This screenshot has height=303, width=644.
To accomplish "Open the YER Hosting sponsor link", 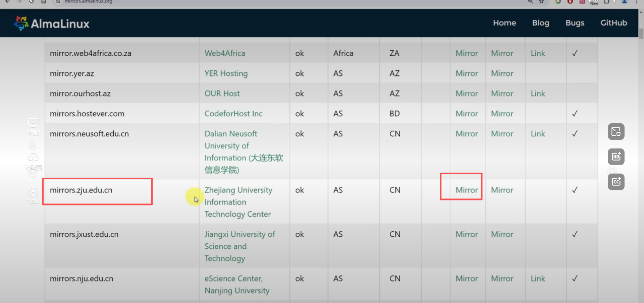I will 226,73.
